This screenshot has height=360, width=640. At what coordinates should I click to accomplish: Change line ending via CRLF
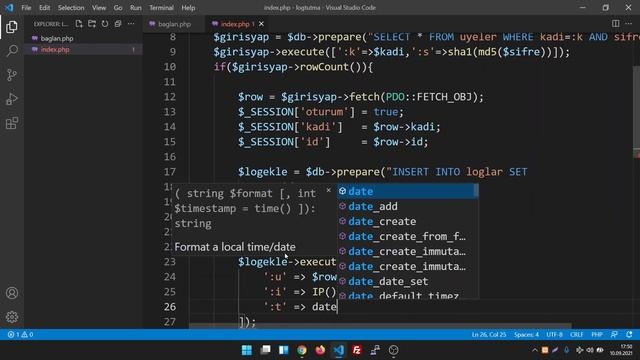pyautogui.click(x=577, y=335)
